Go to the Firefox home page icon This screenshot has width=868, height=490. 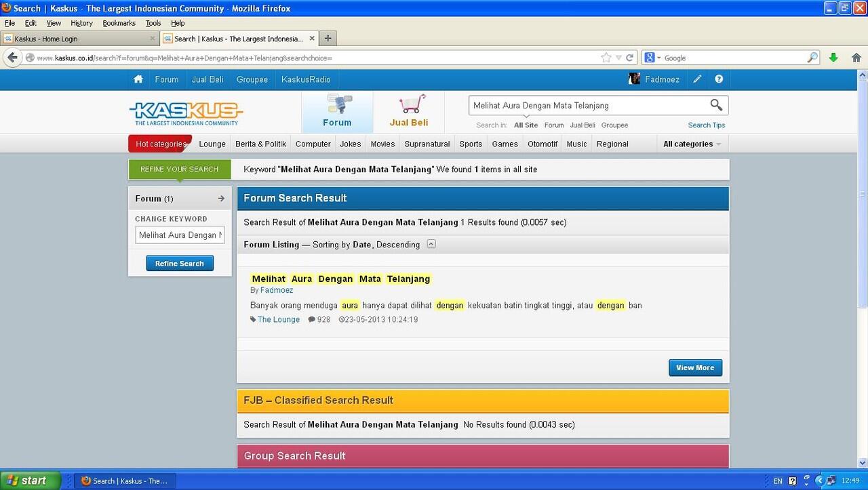(856, 58)
